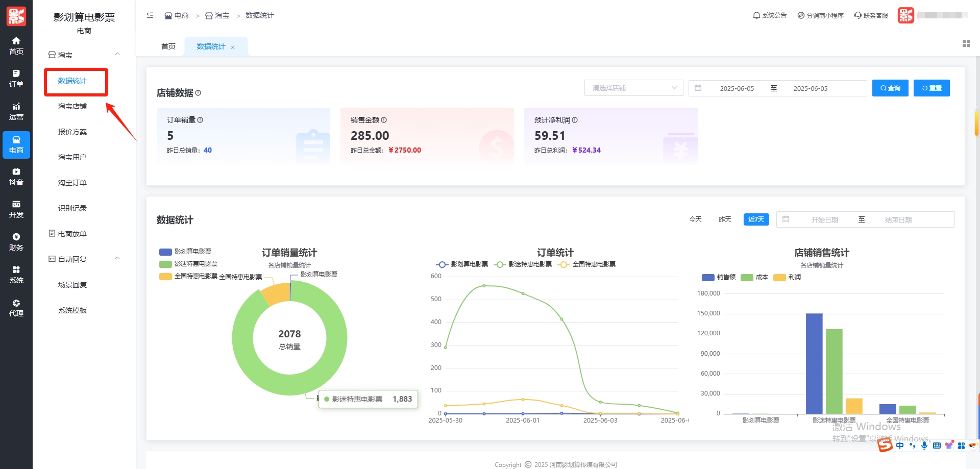Select the 电商 e-commerce sidebar icon
This screenshot has width=980, height=469.
pos(16,145)
